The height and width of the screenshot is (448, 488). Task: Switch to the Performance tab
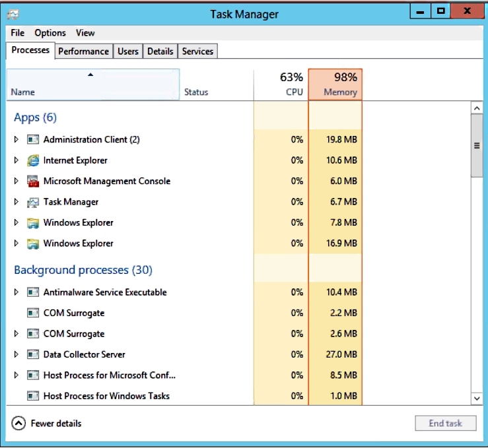83,51
